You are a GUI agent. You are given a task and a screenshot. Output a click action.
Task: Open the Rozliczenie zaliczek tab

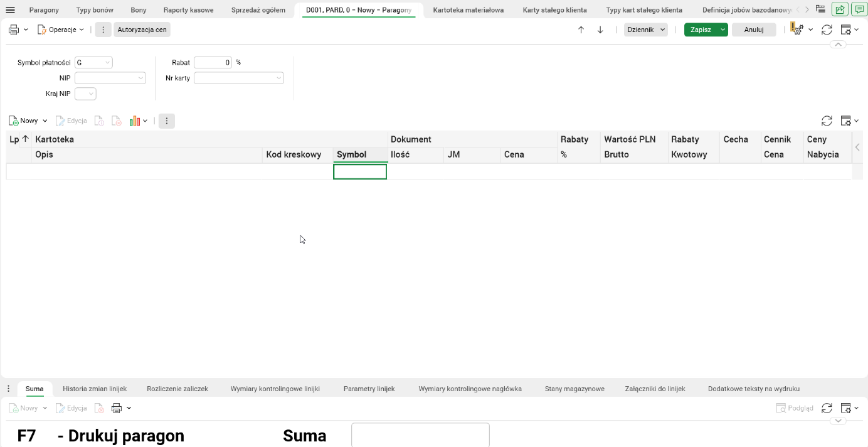[x=177, y=389]
